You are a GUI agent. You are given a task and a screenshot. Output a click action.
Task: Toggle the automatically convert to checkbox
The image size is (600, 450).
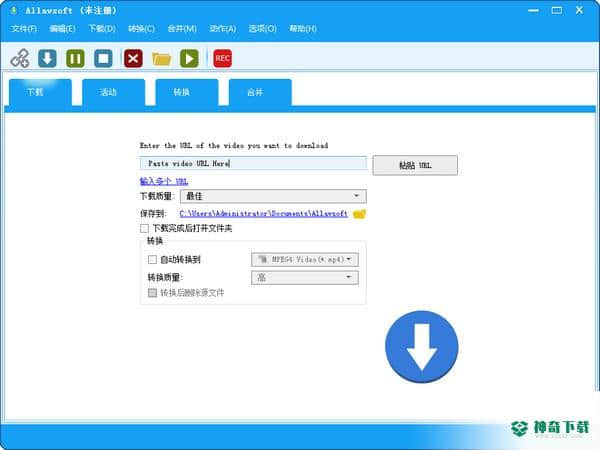[152, 260]
